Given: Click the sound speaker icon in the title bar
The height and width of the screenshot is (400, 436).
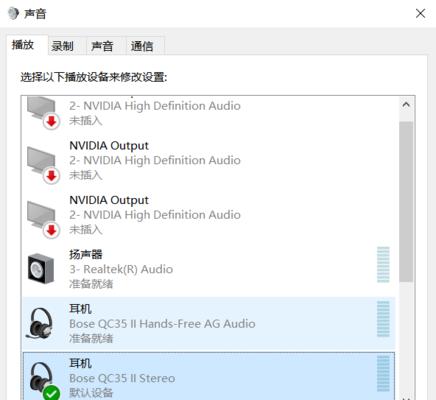Looking at the screenshot, I should (x=13, y=14).
